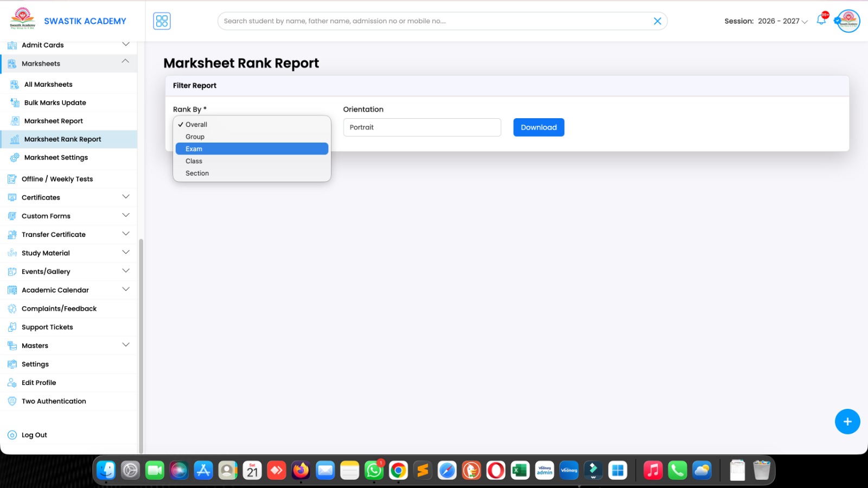Open the profile avatar in header
The width and height of the screenshot is (868, 488).
pyautogui.click(x=848, y=21)
